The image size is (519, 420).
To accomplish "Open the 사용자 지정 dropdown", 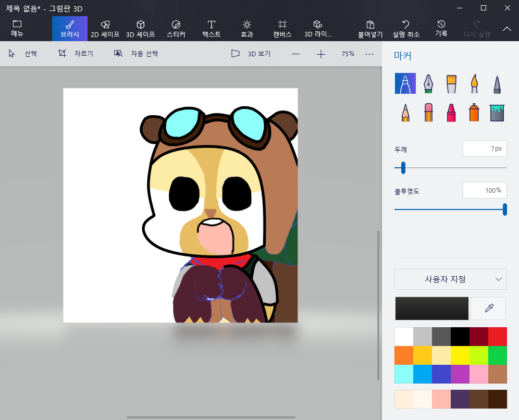I will click(450, 279).
